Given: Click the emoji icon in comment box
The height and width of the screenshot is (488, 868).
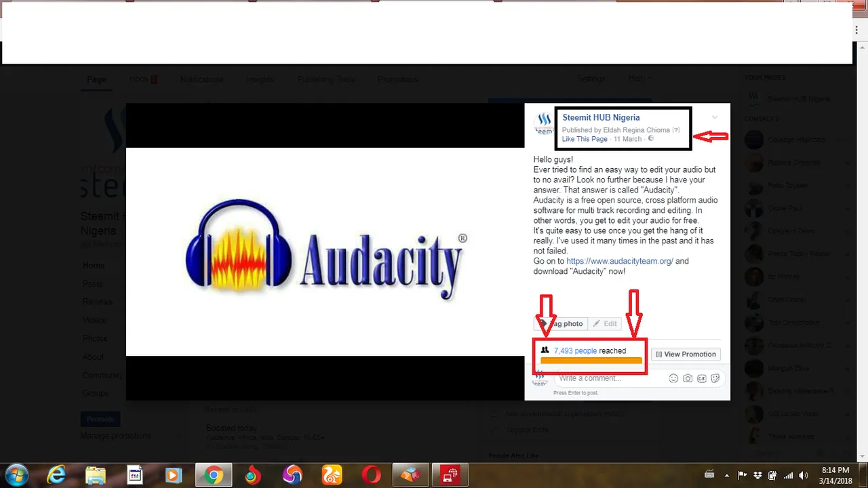Looking at the screenshot, I should click(x=673, y=378).
